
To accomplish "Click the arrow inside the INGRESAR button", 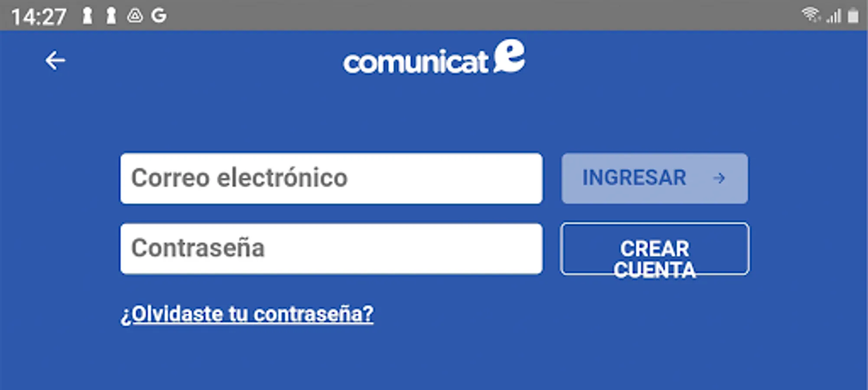I will (719, 178).
